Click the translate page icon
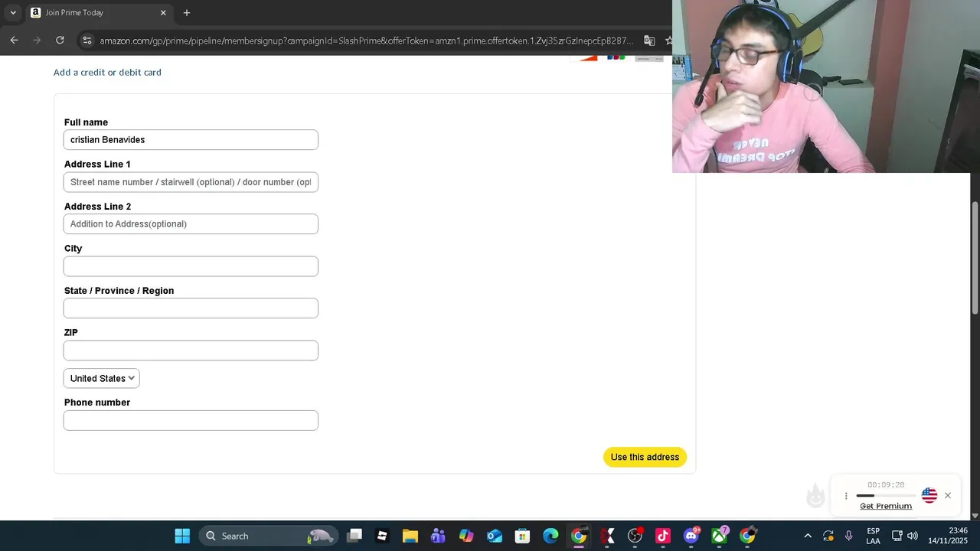The width and height of the screenshot is (980, 551). tap(649, 41)
